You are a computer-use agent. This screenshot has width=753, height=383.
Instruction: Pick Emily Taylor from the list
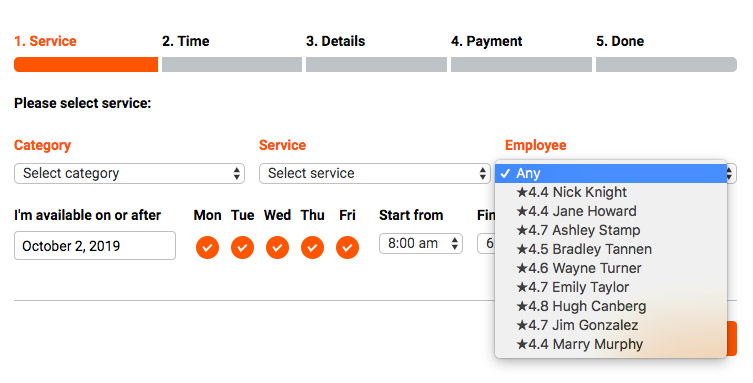[x=611, y=287]
